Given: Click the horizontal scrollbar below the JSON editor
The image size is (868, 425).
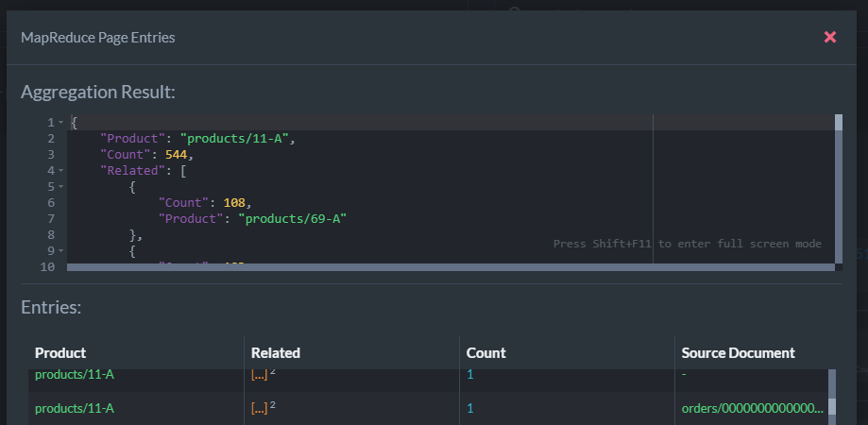Looking at the screenshot, I should point(451,267).
